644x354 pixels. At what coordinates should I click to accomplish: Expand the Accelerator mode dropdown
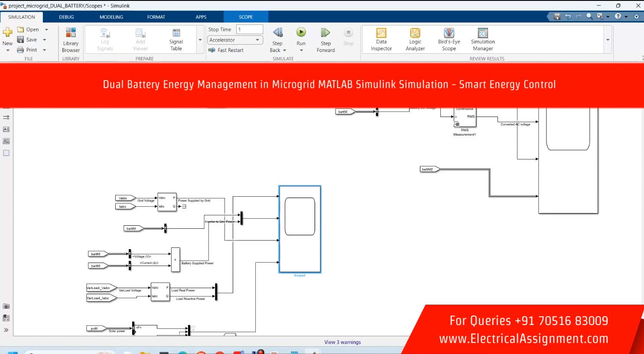tap(257, 40)
